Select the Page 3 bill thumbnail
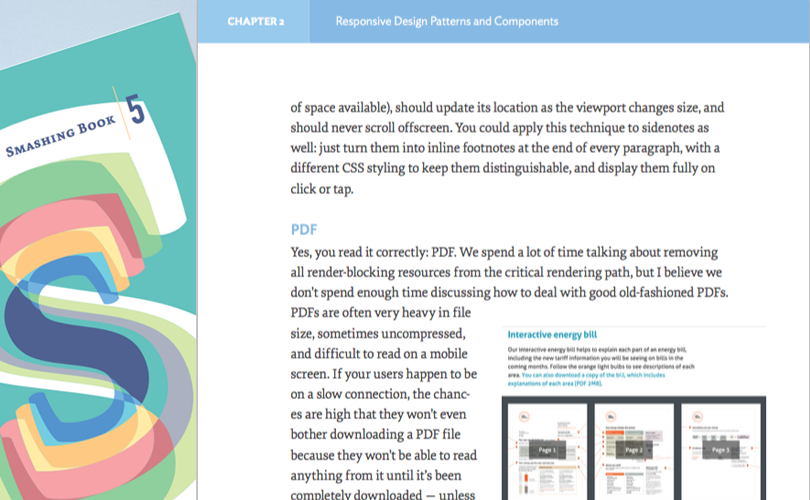This screenshot has width=810, height=500. tap(721, 452)
